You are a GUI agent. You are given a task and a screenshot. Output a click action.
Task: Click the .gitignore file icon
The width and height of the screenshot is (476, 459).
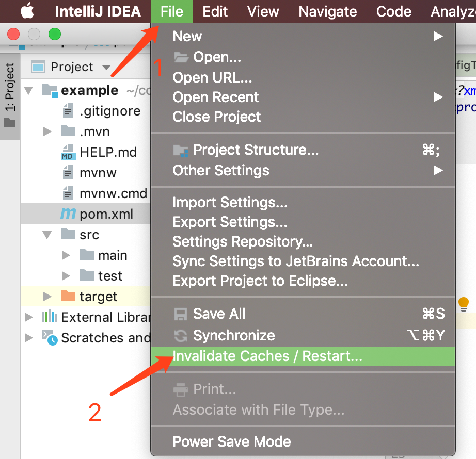tap(68, 111)
